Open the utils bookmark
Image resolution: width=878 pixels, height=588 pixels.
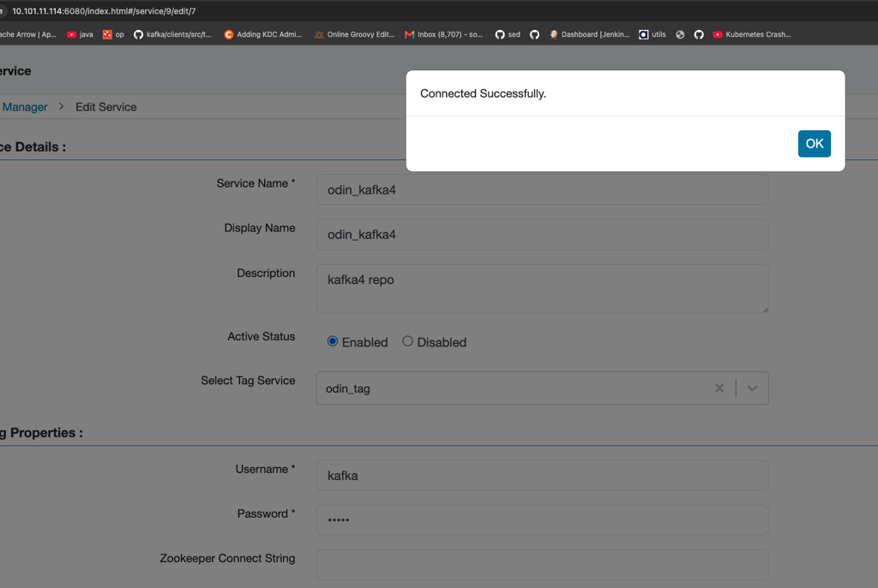(652, 35)
